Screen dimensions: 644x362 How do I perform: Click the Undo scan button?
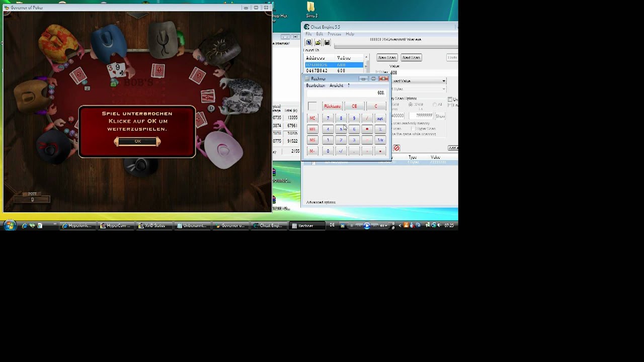[452, 57]
